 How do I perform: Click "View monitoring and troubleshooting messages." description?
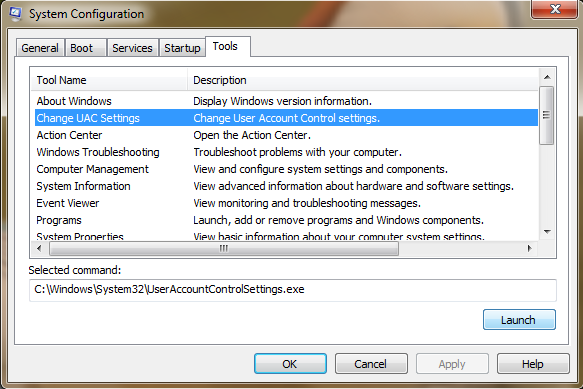click(307, 203)
